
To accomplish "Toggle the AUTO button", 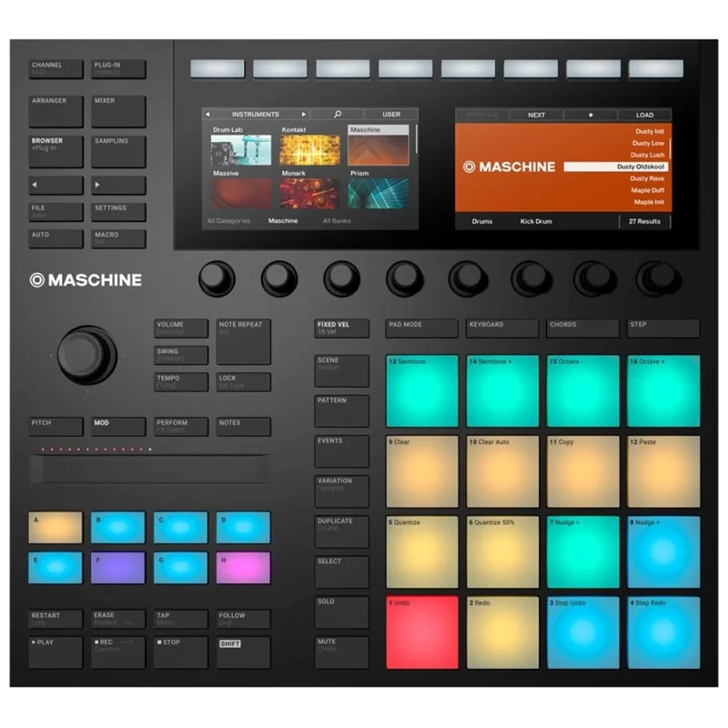I will [x=56, y=238].
